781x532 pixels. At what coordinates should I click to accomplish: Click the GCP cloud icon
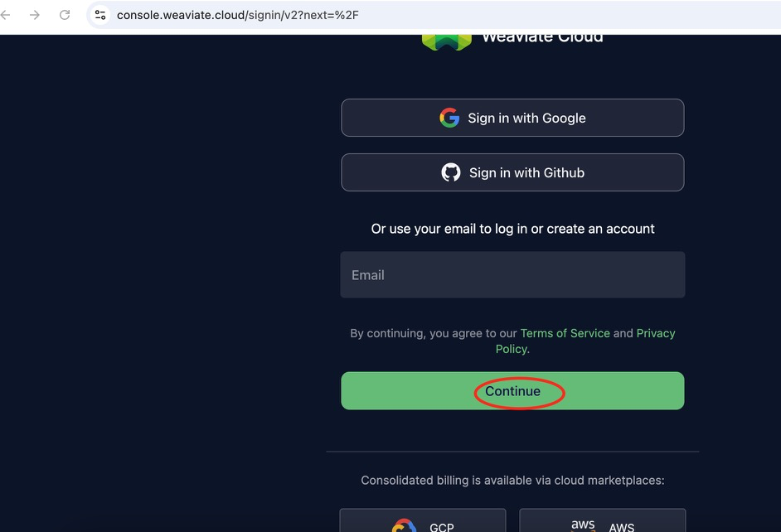pyautogui.click(x=402, y=525)
